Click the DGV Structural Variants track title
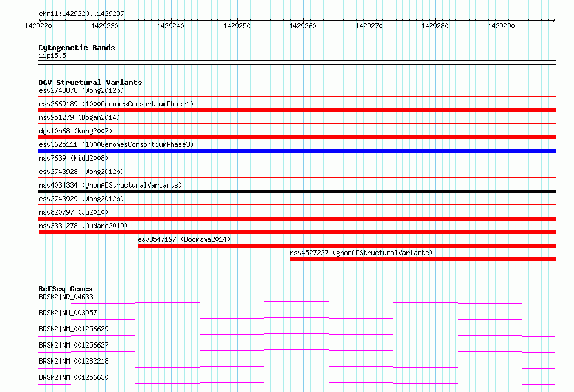Viewport: 574px width, 392px height. click(x=90, y=83)
